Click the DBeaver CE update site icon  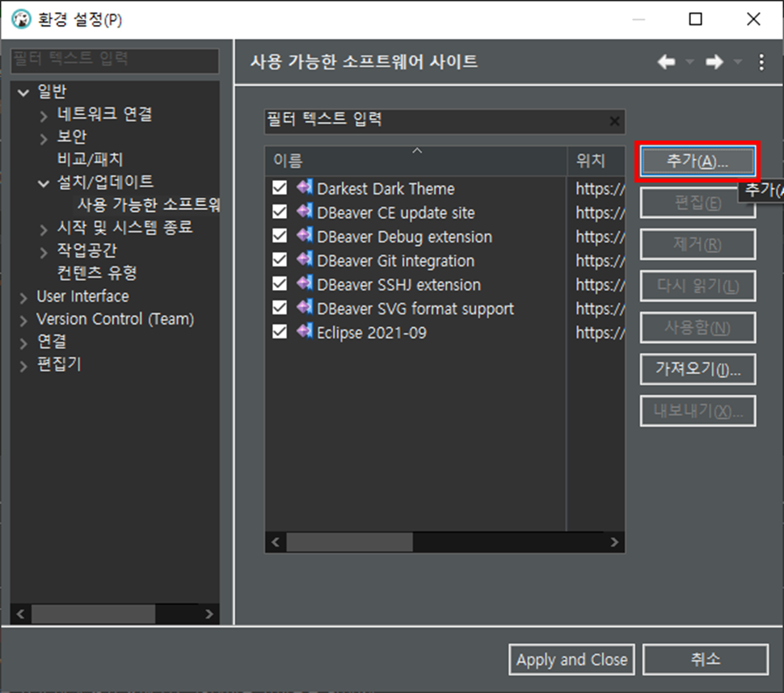[305, 212]
